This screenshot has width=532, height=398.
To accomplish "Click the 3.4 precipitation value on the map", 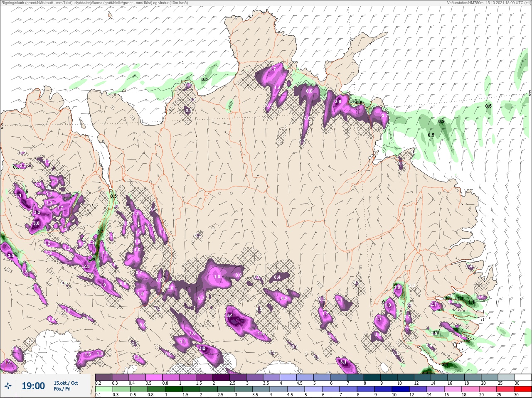I will [229, 316].
